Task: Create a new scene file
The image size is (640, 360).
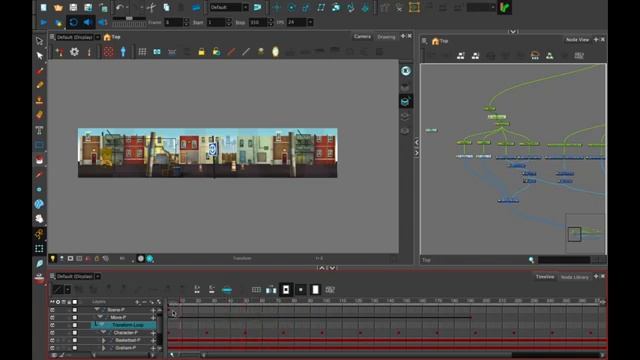Action: pyautogui.click(x=44, y=7)
